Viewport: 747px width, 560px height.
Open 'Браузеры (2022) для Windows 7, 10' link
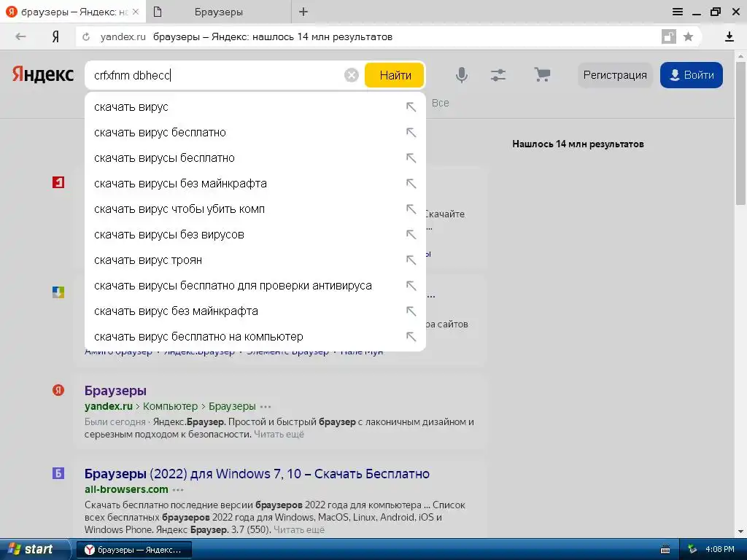257,474
